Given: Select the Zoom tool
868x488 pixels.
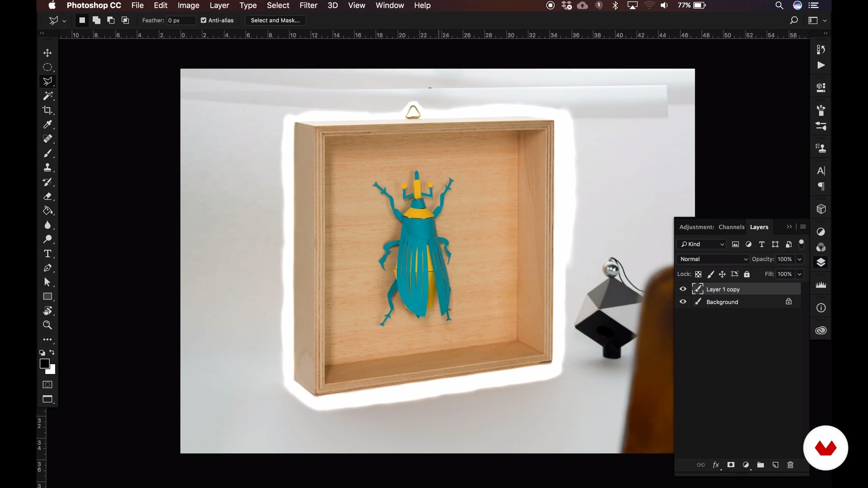Looking at the screenshot, I should tap(47, 325).
